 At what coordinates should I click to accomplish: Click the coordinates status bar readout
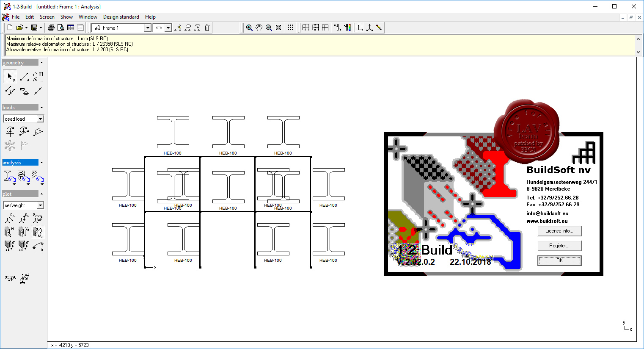pyautogui.click(x=70, y=345)
